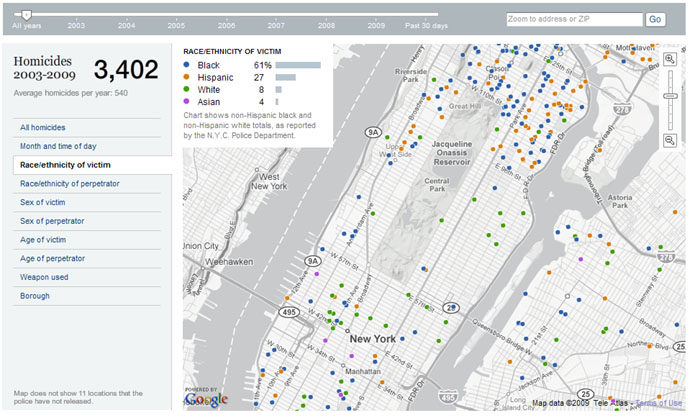Show the All homicides view
This screenshot has height=418, width=690.
[x=43, y=127]
